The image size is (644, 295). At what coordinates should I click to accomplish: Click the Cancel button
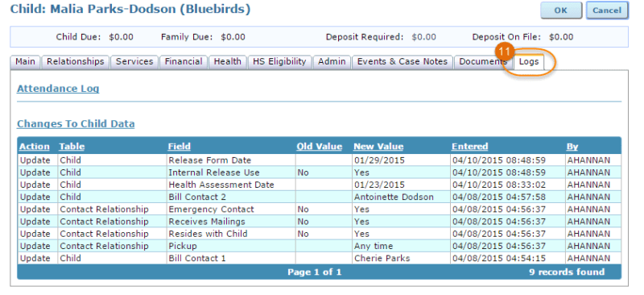[607, 10]
